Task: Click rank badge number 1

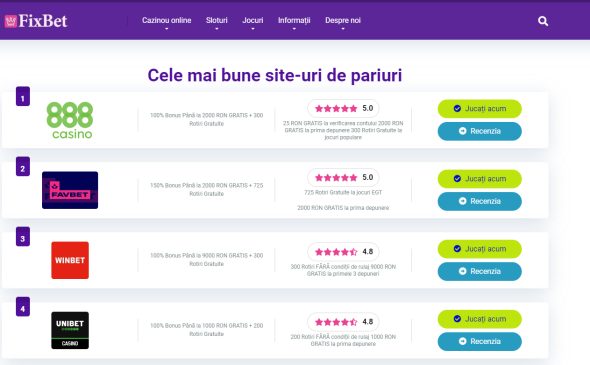Action: coord(23,96)
